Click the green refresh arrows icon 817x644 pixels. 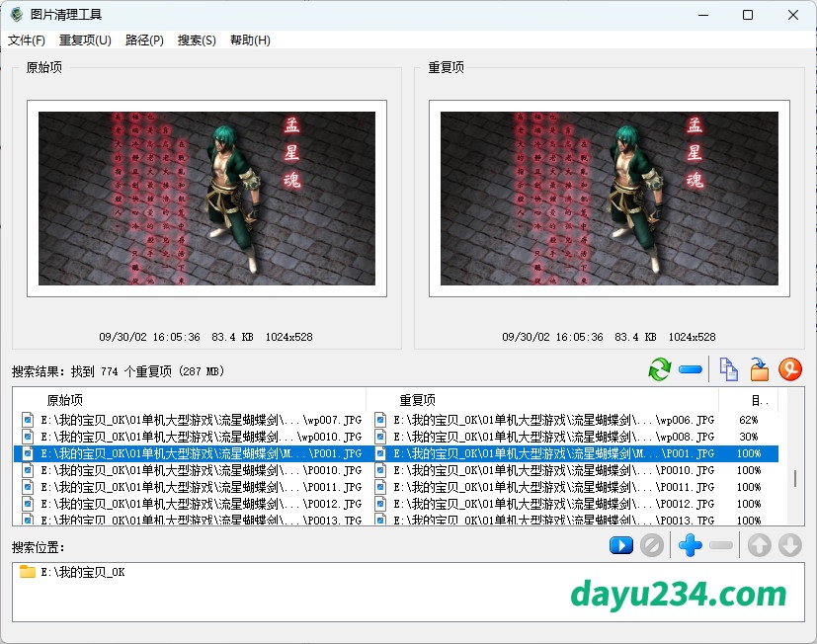[x=659, y=370]
